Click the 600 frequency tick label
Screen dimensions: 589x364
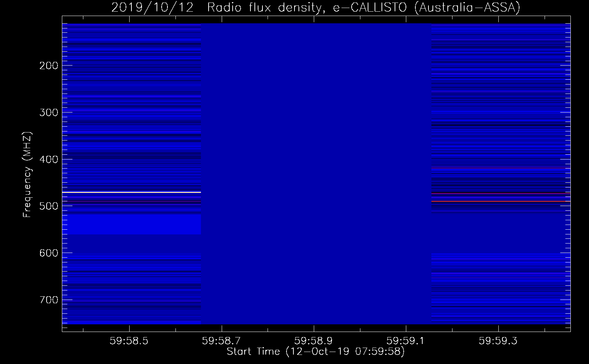click(49, 253)
